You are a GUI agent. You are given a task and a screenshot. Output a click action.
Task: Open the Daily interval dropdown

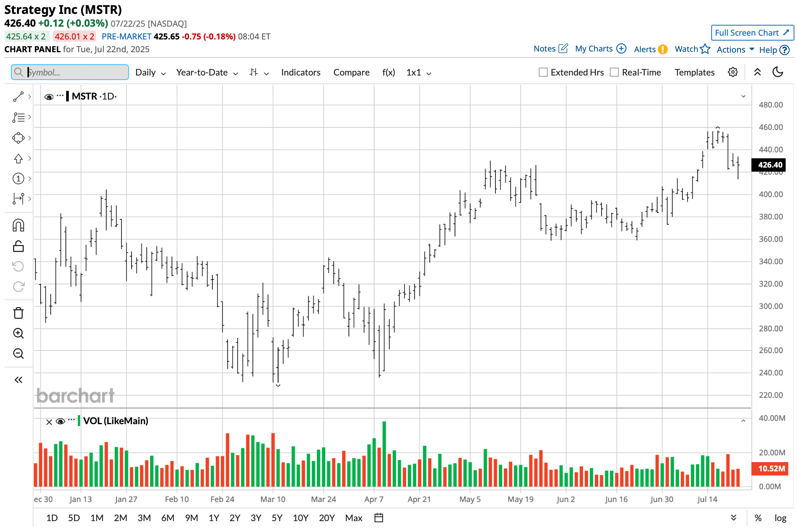click(150, 73)
